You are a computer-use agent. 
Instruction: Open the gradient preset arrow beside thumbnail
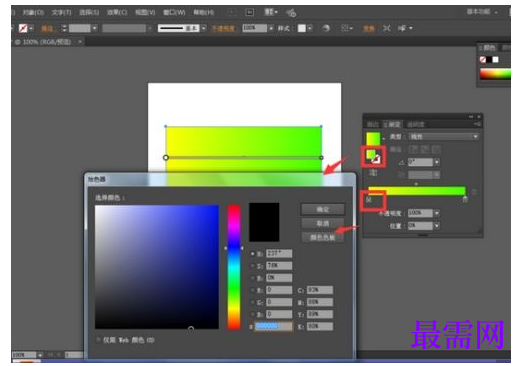tap(383, 138)
